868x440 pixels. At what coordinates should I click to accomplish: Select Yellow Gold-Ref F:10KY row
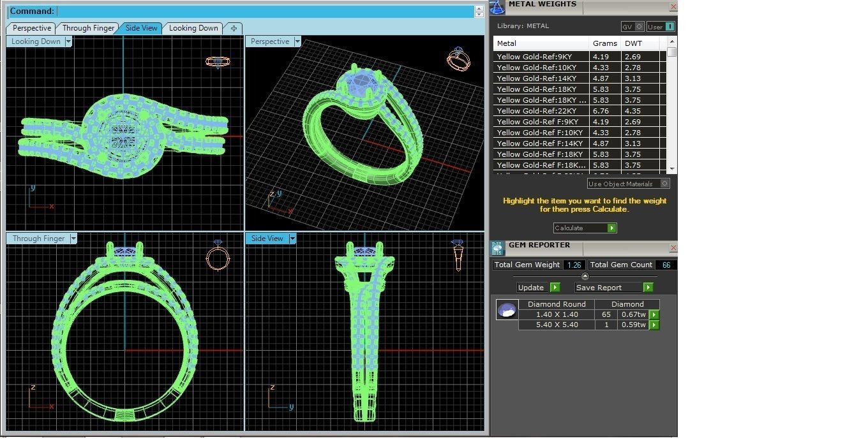click(580, 133)
